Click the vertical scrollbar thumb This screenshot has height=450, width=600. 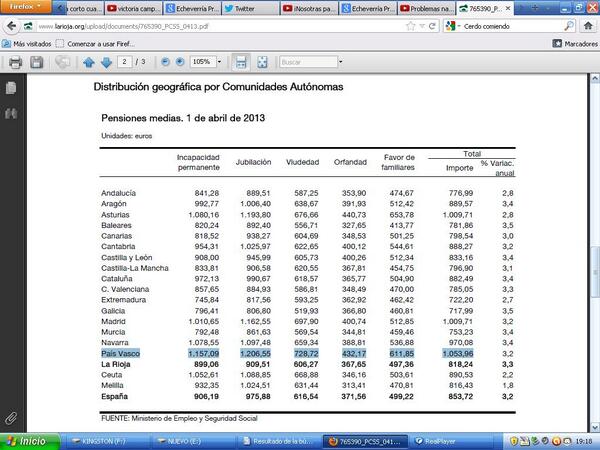coord(595,272)
